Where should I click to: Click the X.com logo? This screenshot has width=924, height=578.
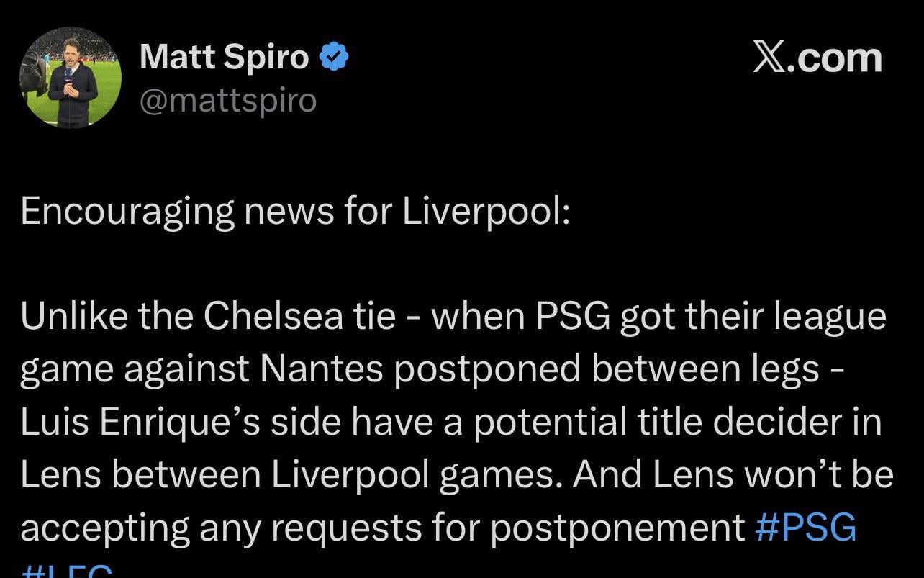click(x=817, y=58)
